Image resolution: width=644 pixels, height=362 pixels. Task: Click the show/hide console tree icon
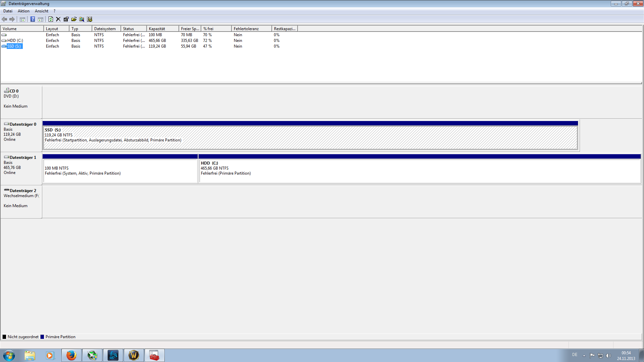click(22, 19)
